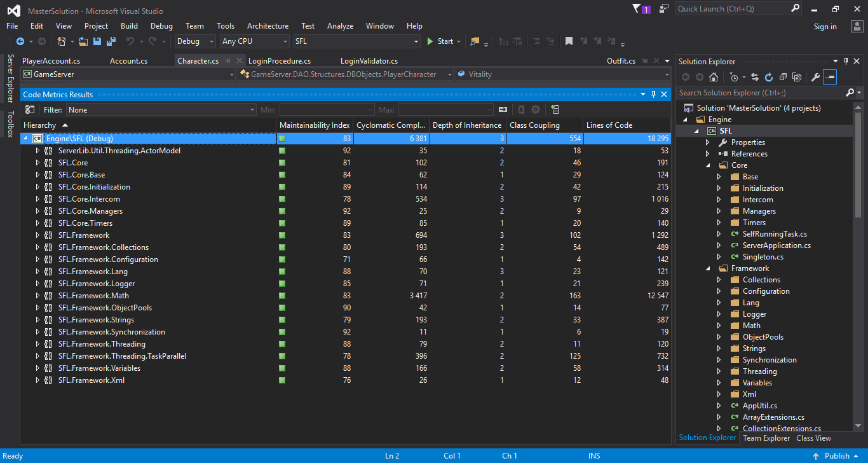Refresh the Solution Explorer
The height and width of the screenshot is (463, 868).
click(x=768, y=78)
